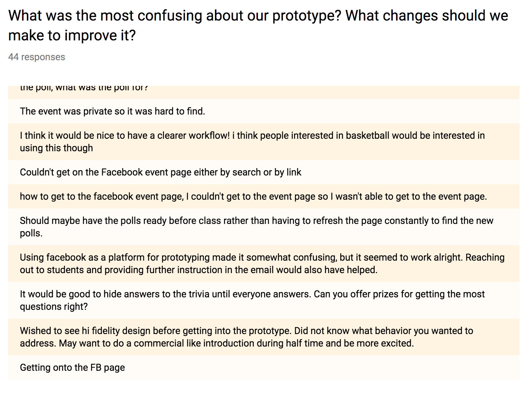The height and width of the screenshot is (395, 532).
Task: Click response "Couldn't get on the Facebook event page"
Action: [x=264, y=172]
